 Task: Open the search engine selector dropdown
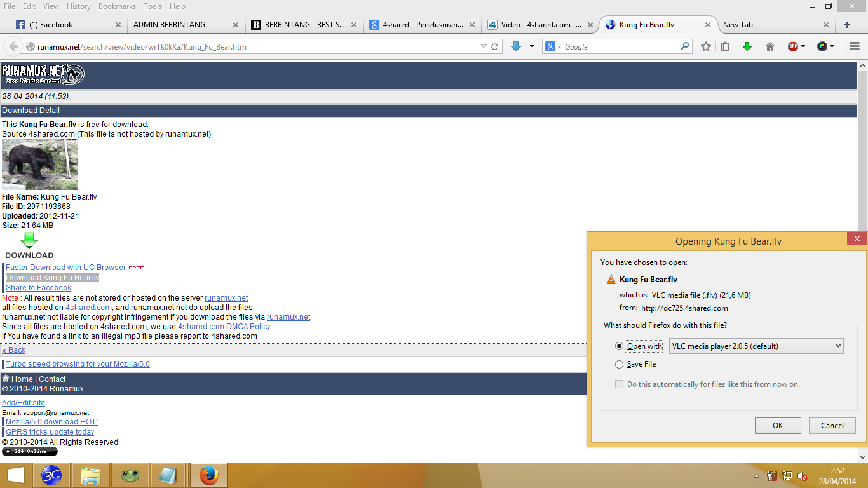[x=559, y=46]
